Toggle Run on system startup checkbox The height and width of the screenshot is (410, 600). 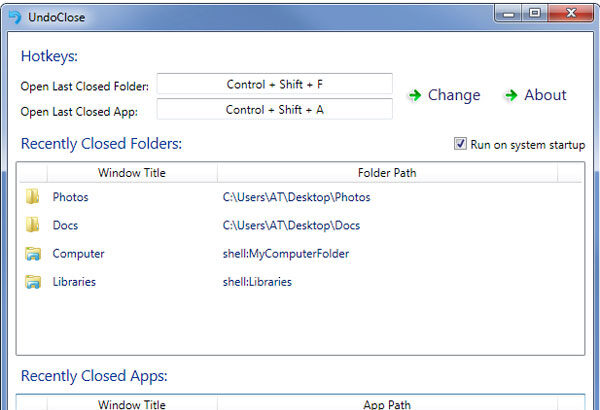pos(461,144)
